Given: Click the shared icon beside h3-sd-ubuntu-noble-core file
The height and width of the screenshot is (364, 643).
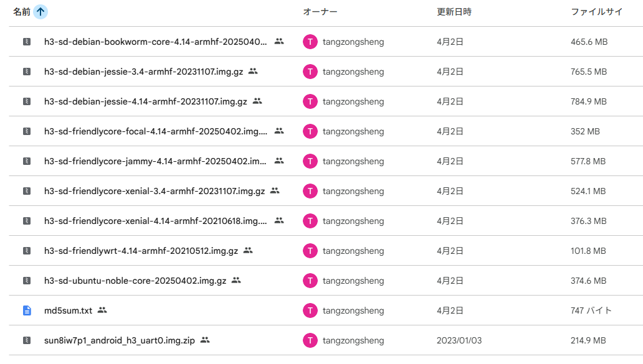Looking at the screenshot, I should click(x=236, y=281).
